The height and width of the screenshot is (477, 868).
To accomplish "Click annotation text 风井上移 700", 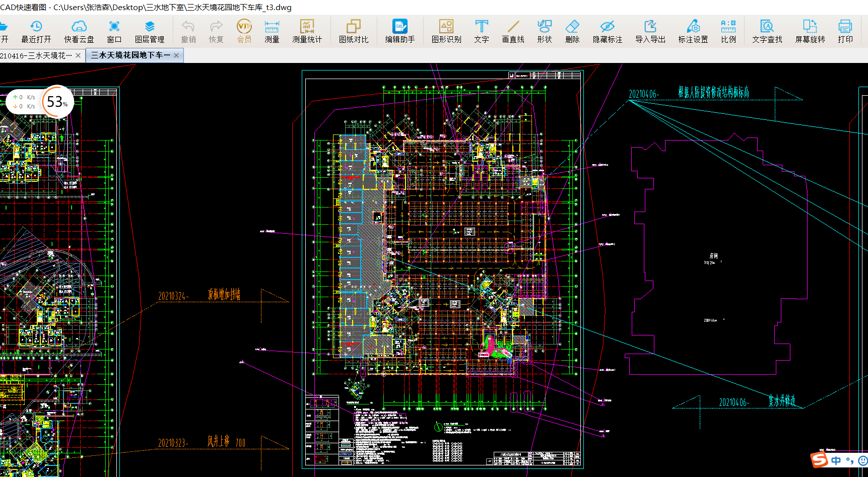I will coord(226,442).
